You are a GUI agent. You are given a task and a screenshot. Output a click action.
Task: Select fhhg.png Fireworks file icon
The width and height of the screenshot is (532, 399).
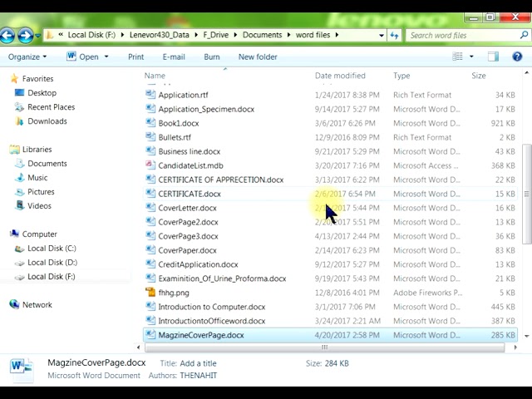click(150, 292)
